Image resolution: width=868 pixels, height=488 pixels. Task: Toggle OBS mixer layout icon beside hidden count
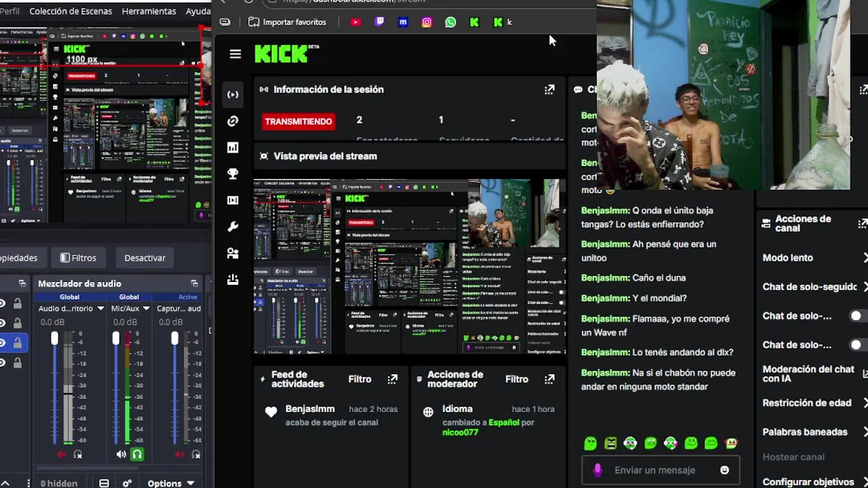pos(104,483)
